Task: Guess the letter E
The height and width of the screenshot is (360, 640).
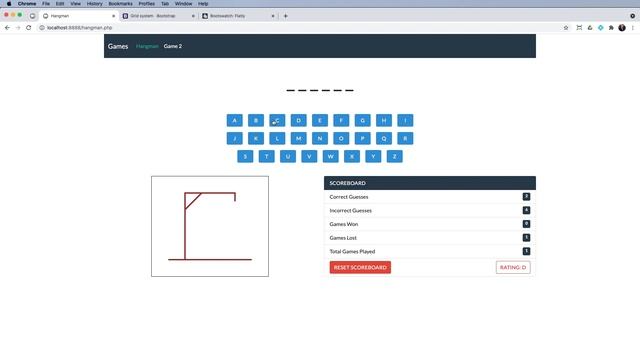Action: tap(320, 120)
